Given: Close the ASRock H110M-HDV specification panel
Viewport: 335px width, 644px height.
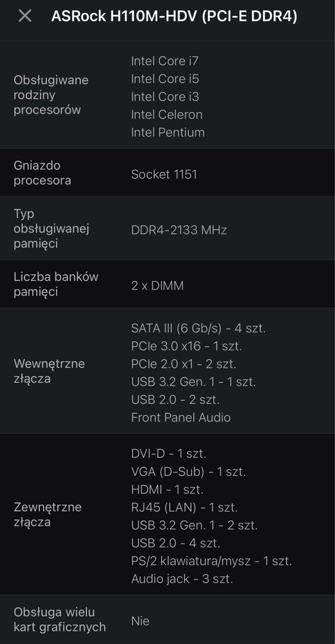Looking at the screenshot, I should pyautogui.click(x=25, y=17).
